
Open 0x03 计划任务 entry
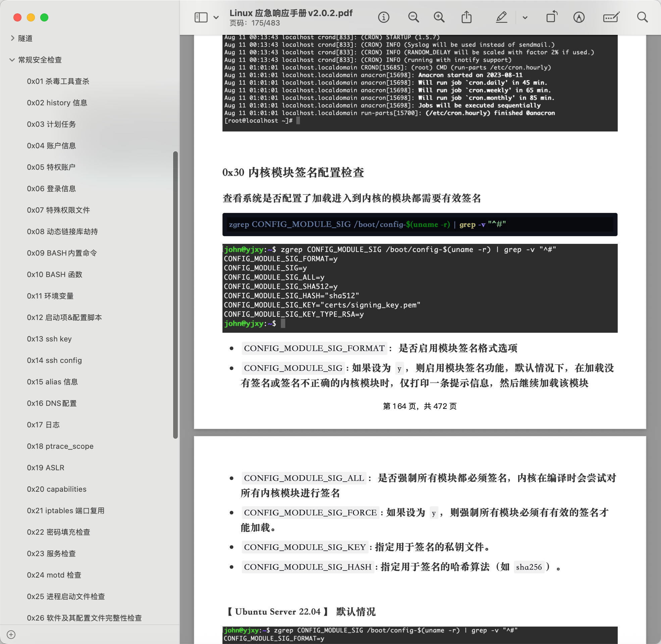tap(51, 124)
